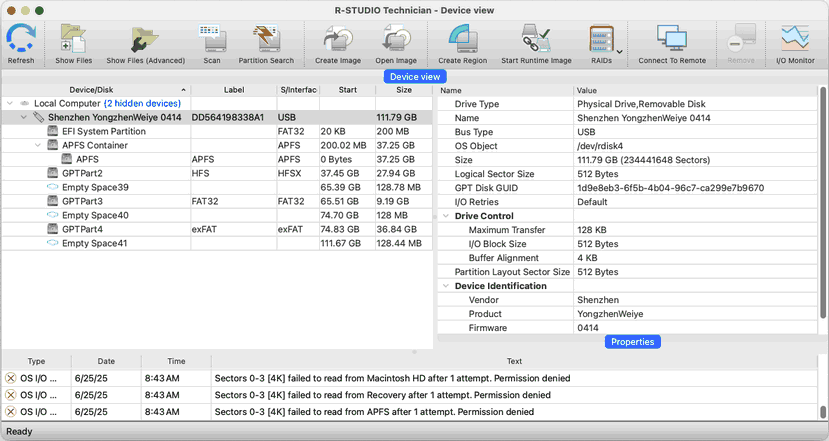Viewport: 829px width, 441px height.
Task: Click the Empty Space39 icon
Action: [52, 187]
